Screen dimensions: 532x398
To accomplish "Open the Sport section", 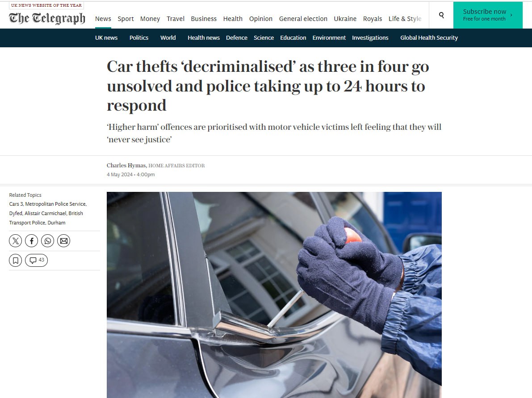I will 126,19.
